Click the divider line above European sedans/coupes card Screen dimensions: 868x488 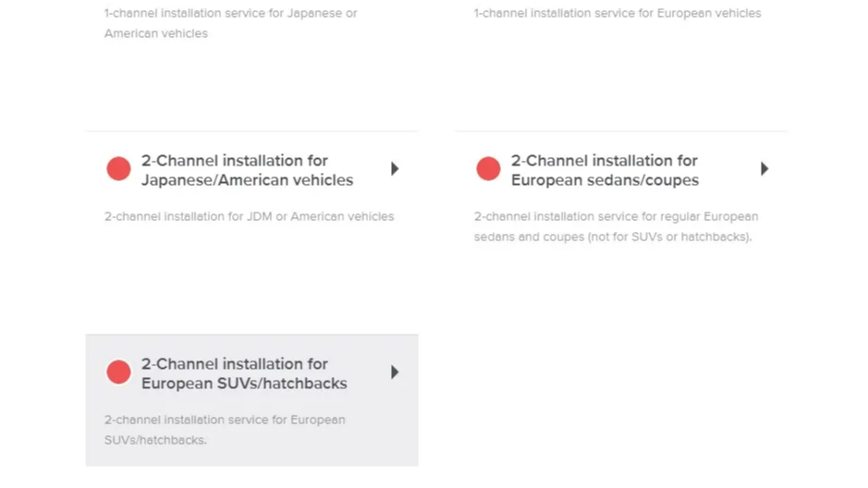point(620,131)
